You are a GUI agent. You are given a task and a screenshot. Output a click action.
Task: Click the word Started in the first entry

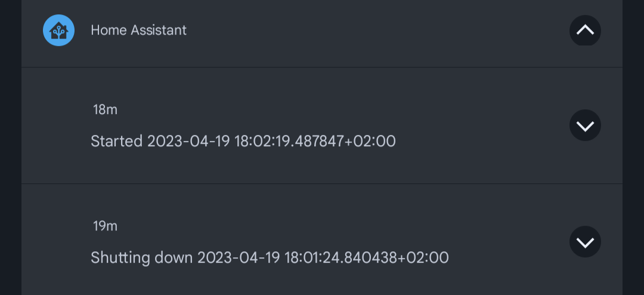(117, 141)
